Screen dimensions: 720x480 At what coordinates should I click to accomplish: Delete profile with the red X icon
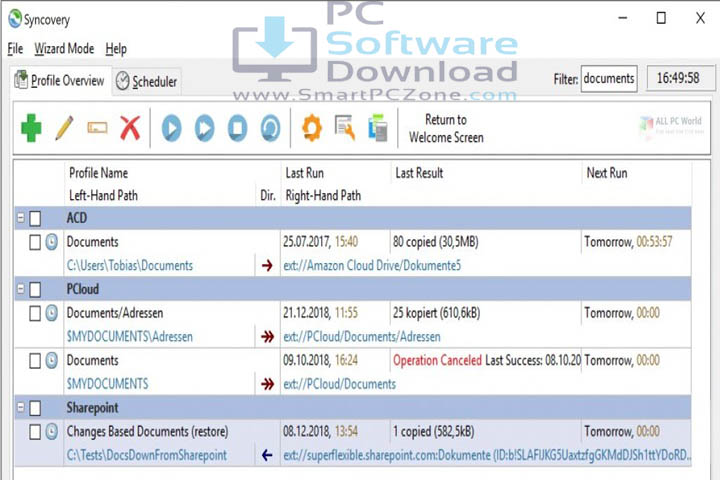pyautogui.click(x=130, y=128)
